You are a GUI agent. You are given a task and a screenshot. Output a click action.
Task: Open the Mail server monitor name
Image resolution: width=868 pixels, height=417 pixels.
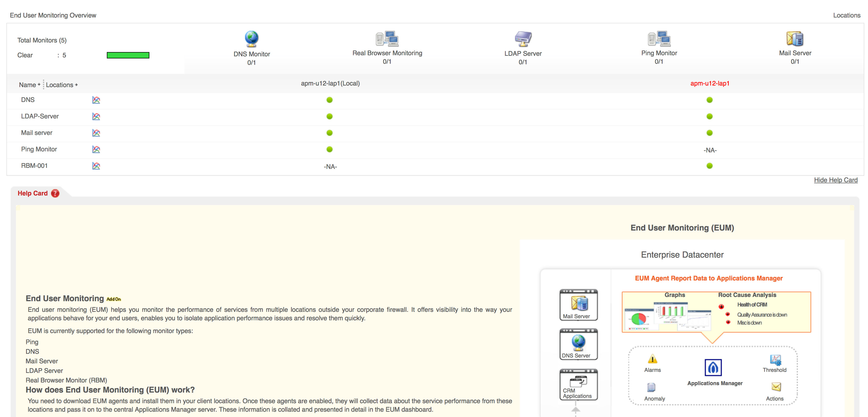click(x=37, y=133)
